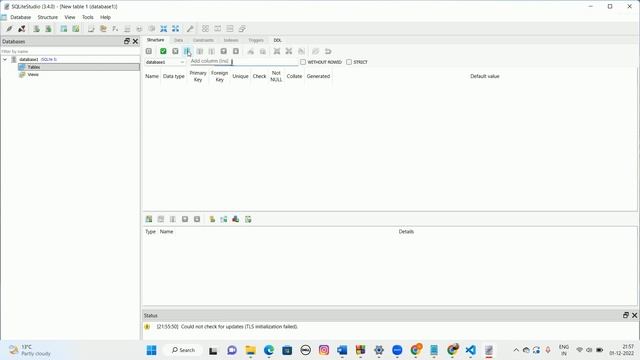The image size is (640, 360).
Task: Click the Move column up icon
Action: [224, 51]
